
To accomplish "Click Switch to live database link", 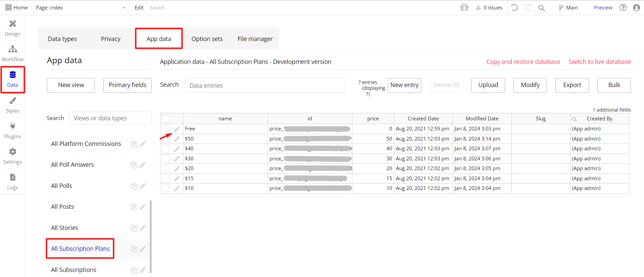I will (600, 62).
